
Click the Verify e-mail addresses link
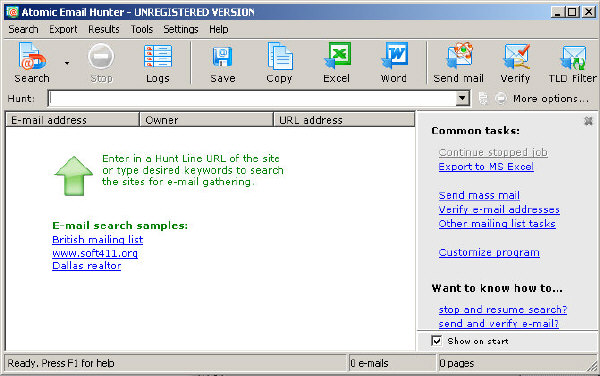click(x=499, y=210)
